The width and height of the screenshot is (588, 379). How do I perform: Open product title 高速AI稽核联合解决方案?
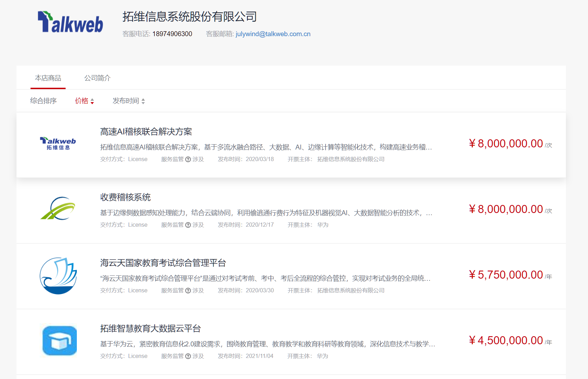click(146, 132)
